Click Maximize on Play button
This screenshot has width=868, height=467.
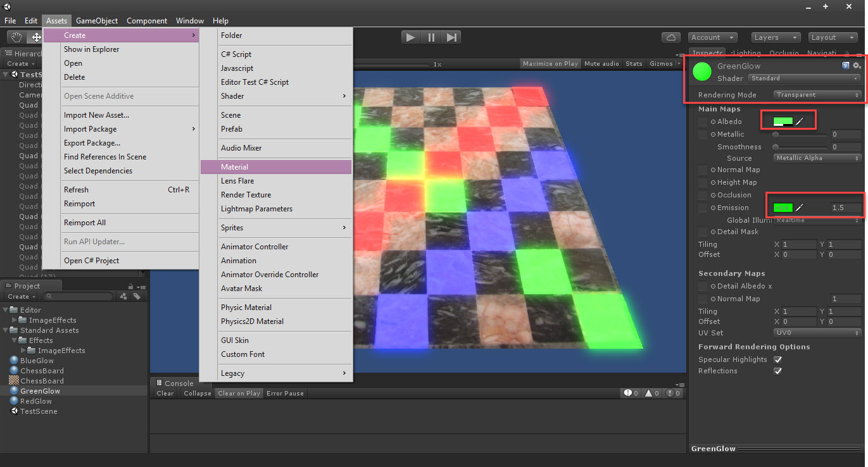(x=550, y=63)
